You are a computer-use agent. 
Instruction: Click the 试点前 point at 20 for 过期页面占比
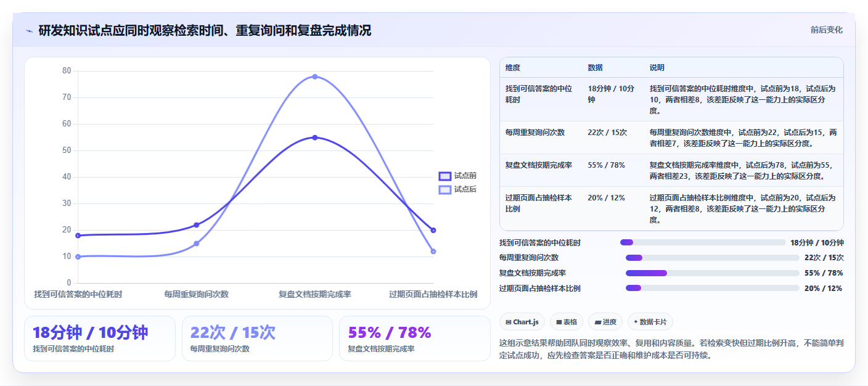tap(433, 230)
